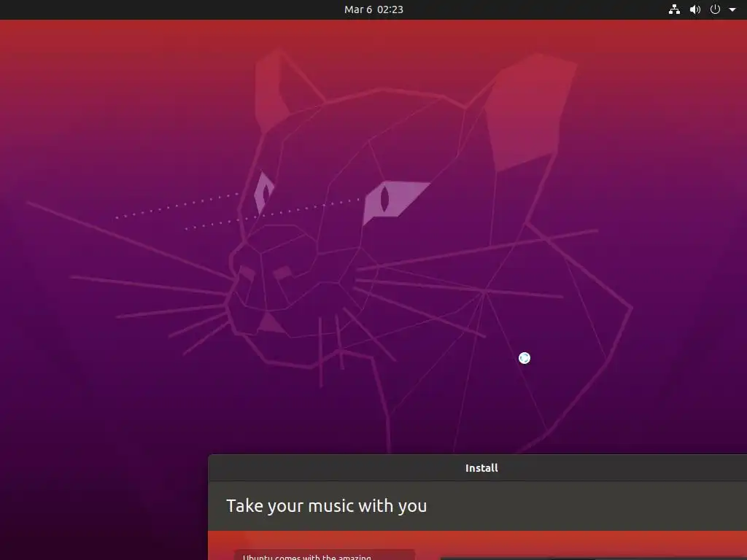The height and width of the screenshot is (560, 747).
Task: Click the "Take your music with you" heading
Action: point(326,506)
